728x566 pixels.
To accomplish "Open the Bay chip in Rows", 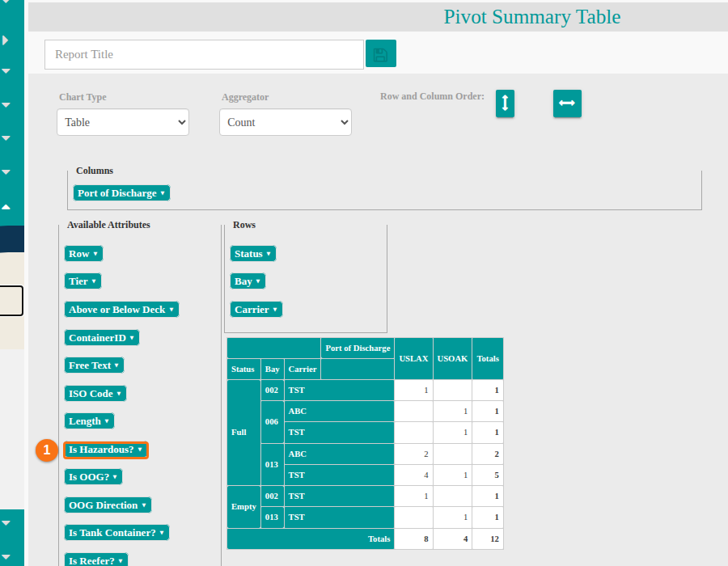I will pos(248,281).
